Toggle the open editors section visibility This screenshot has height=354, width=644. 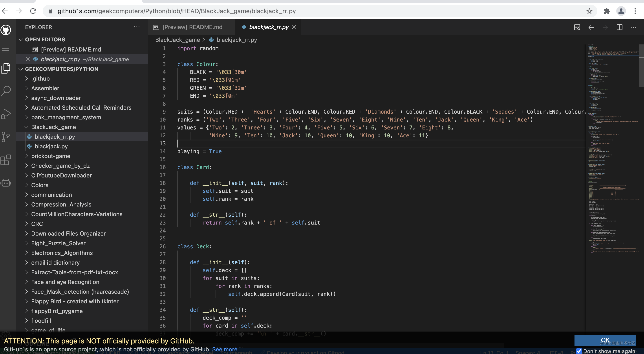coord(20,40)
